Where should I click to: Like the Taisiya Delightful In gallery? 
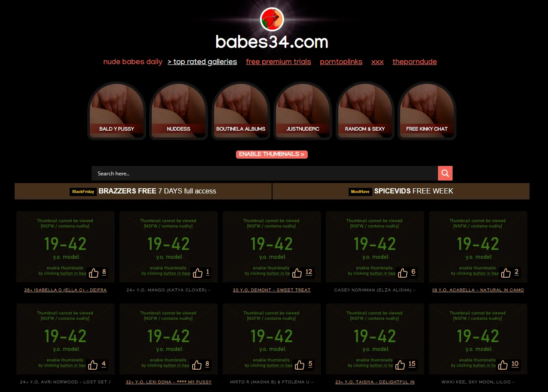(x=401, y=364)
